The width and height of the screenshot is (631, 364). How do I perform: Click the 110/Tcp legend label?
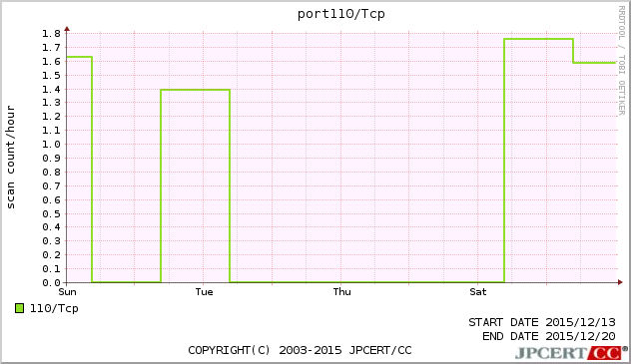coord(54,308)
